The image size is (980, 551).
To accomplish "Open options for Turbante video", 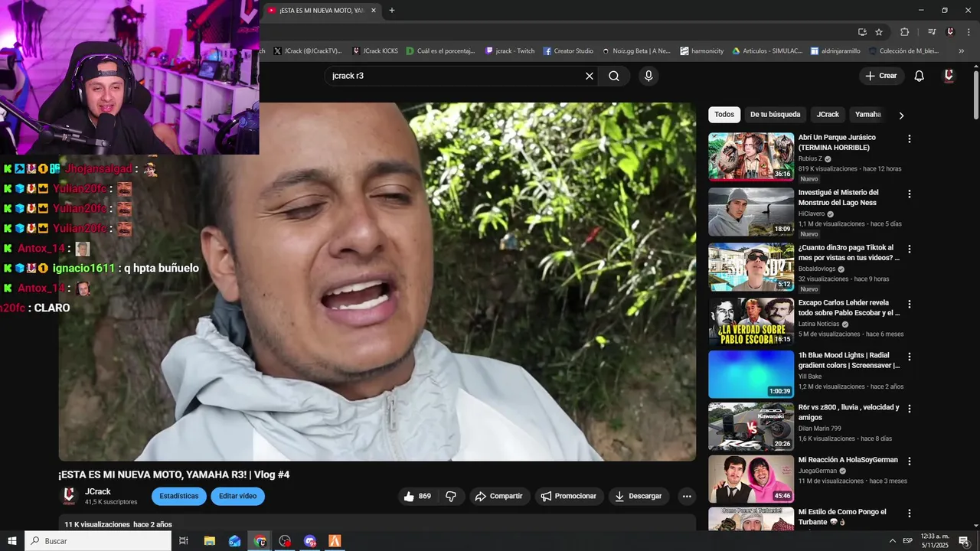I will [x=910, y=514].
